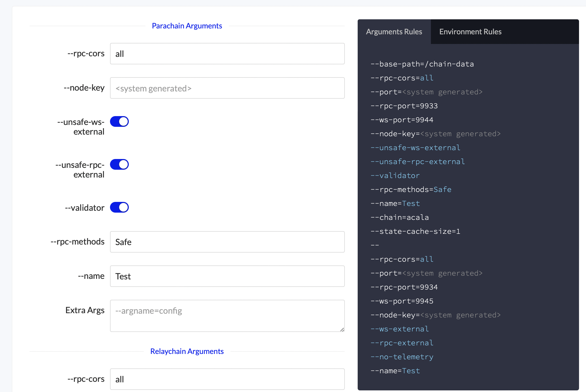Focus the --node-key system generated field

click(227, 88)
